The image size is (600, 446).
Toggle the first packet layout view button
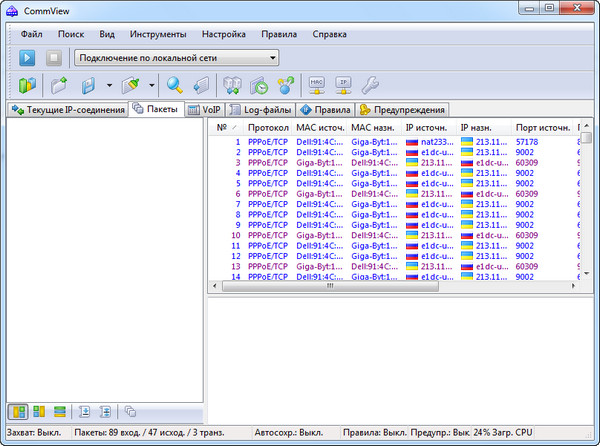[x=19, y=411]
